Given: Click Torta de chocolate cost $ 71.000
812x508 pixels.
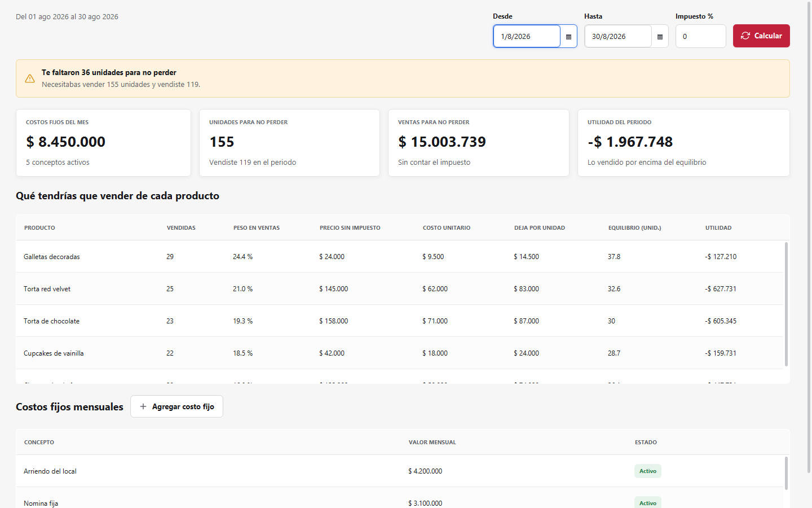Looking at the screenshot, I should click(x=435, y=321).
